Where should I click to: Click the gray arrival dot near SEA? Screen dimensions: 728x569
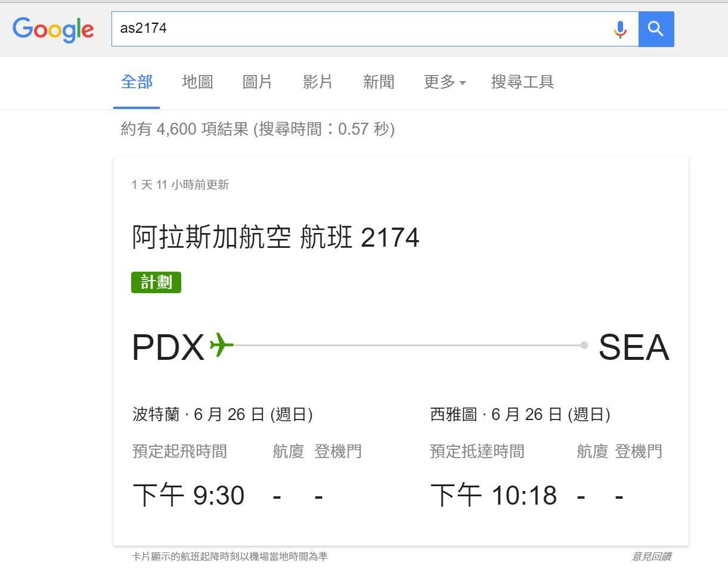point(584,345)
